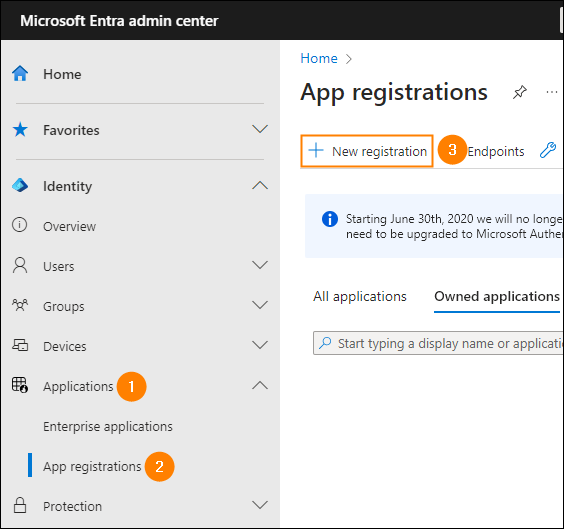Viewport: 564px width, 529px height.
Task: Pin the App registrations page
Action: [x=519, y=92]
